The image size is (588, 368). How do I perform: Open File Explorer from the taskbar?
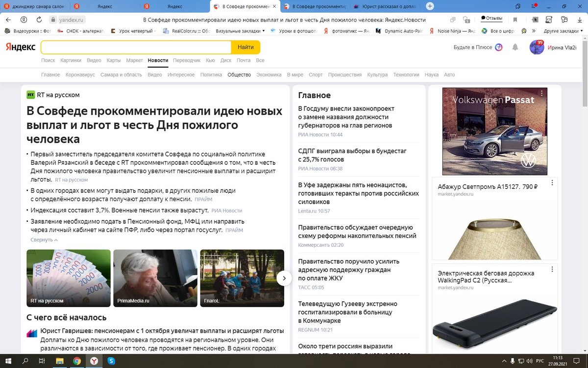pyautogui.click(x=60, y=361)
